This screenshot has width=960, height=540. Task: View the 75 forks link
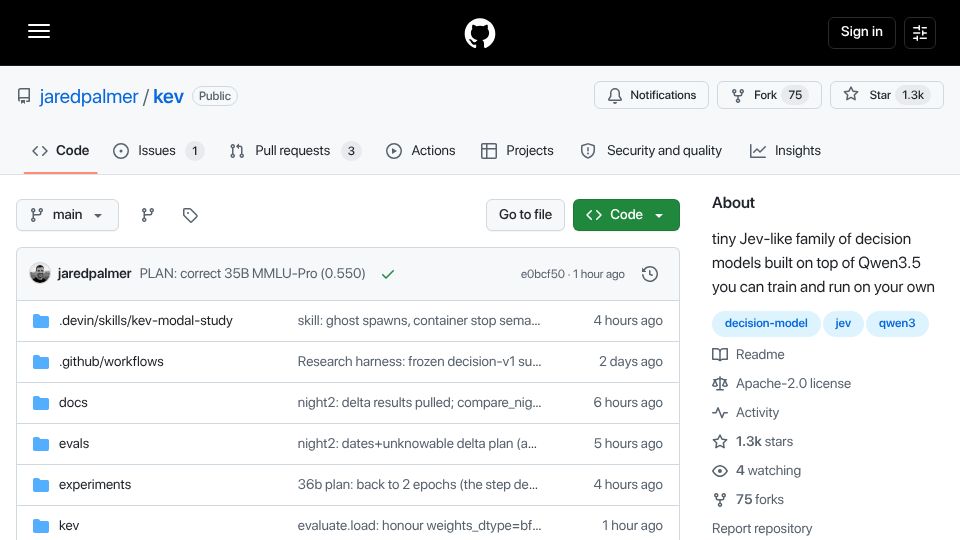pyautogui.click(x=748, y=500)
